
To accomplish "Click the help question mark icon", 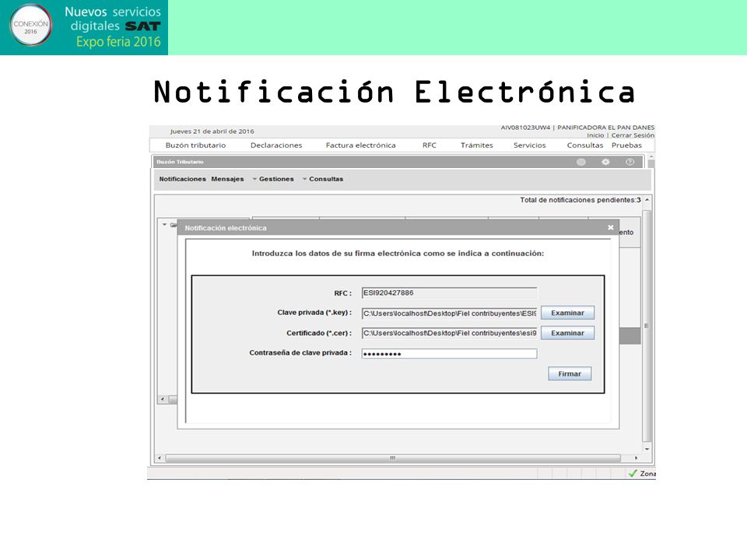I will pyautogui.click(x=630, y=162).
